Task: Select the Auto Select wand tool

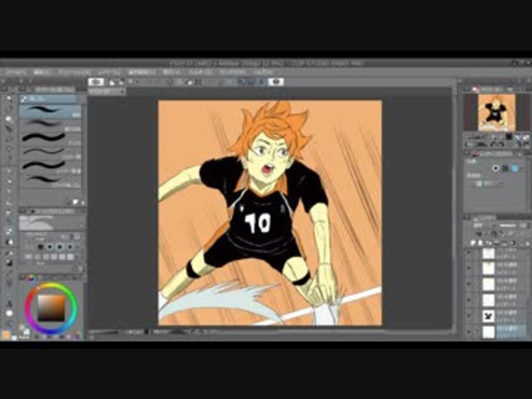Action: (x=9, y=149)
